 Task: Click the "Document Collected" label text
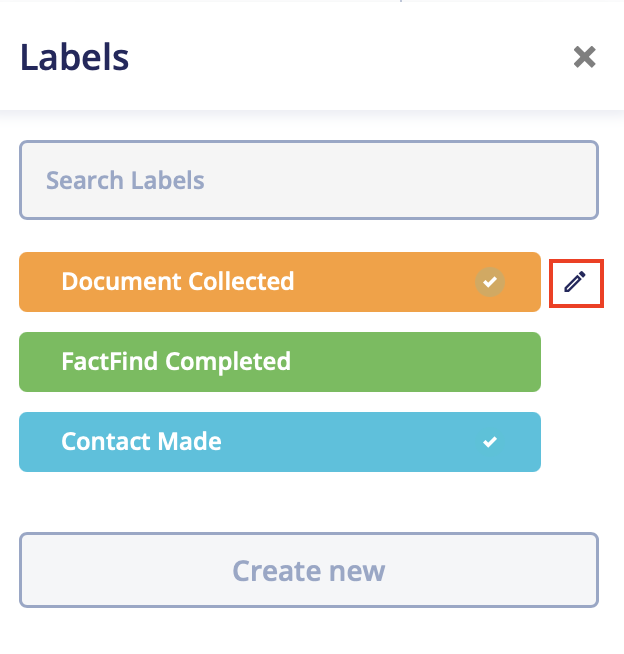tap(178, 281)
